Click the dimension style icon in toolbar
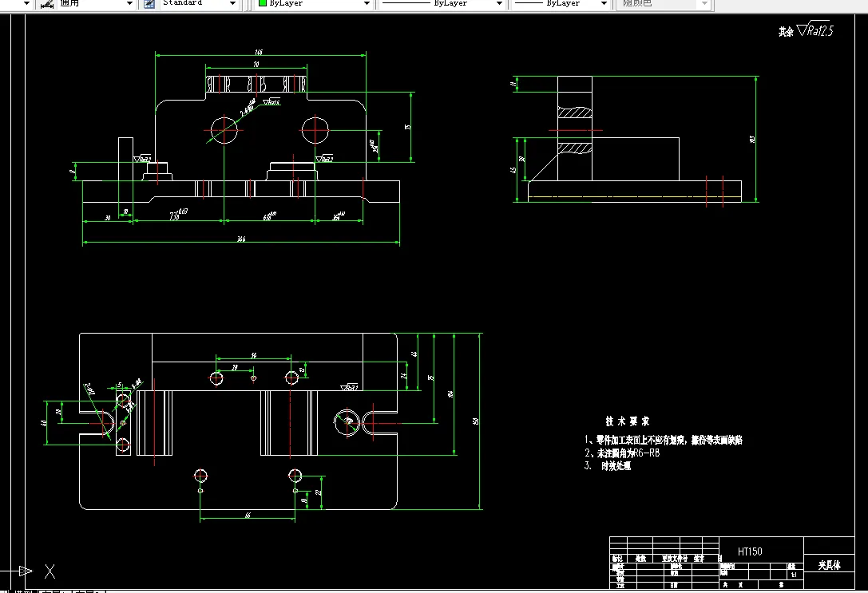Screen dimensions: 868x593 point(48,3)
